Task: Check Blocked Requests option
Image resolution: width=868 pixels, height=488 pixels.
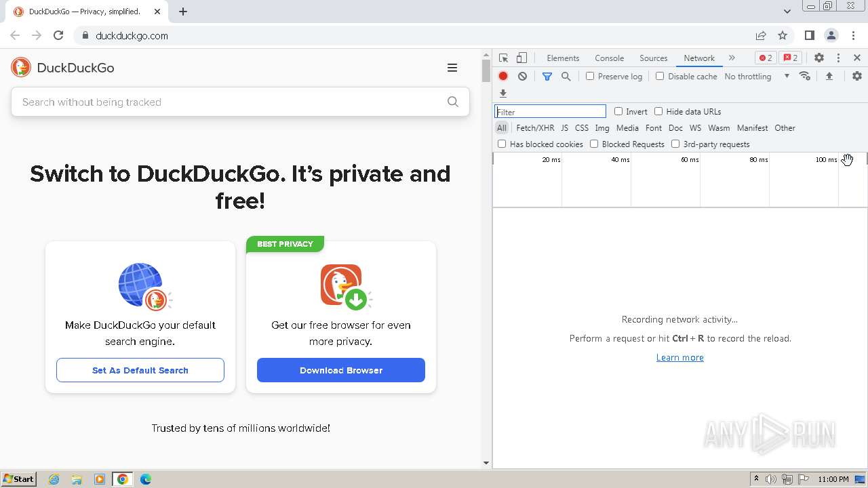Action: (594, 144)
